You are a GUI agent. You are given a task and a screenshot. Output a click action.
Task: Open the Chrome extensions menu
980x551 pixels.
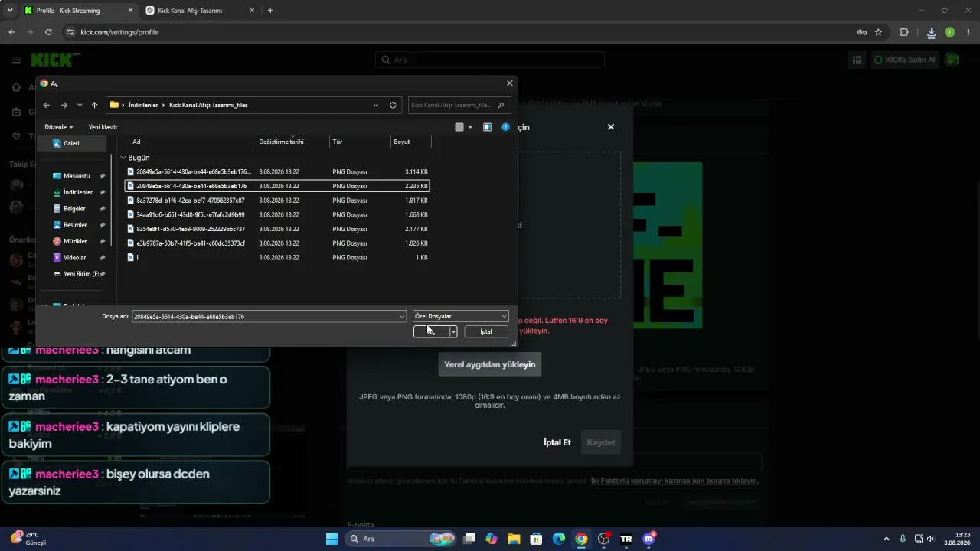[x=904, y=32]
